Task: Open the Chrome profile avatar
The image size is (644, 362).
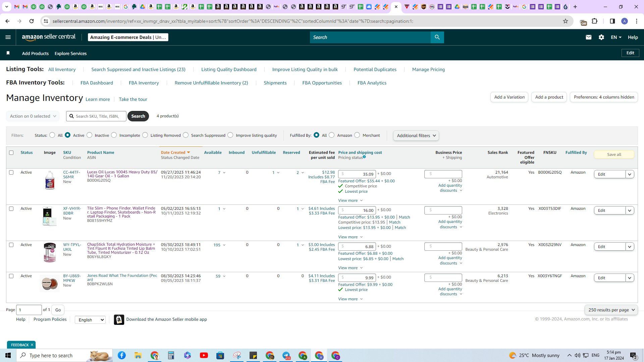Action: (x=625, y=21)
